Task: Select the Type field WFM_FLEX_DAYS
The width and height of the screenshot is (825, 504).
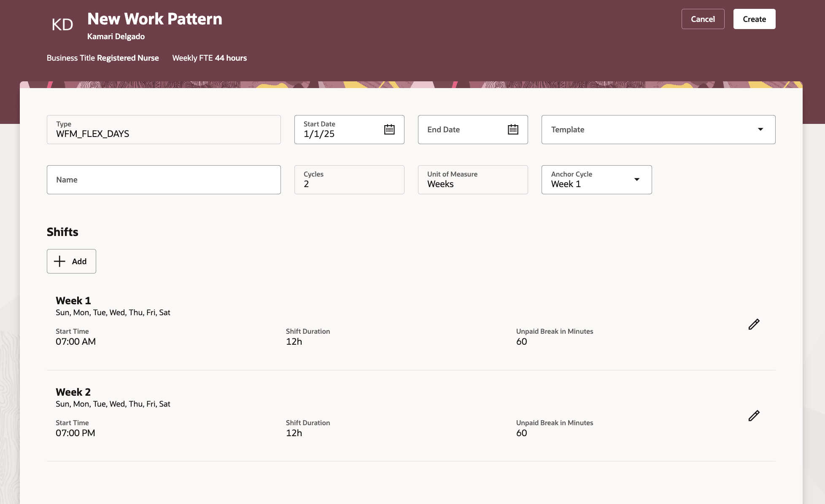Action: 164,130
